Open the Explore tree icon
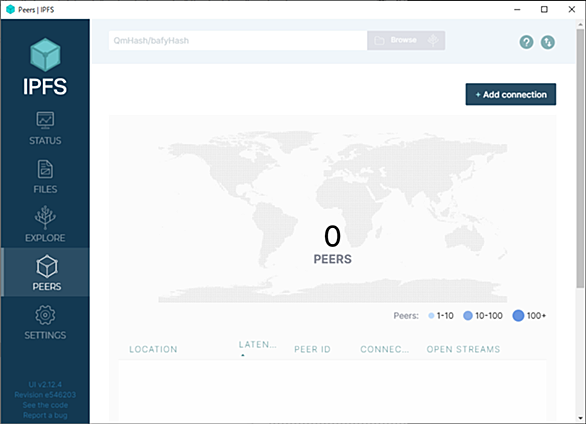This screenshot has width=586, height=424. tap(45, 217)
